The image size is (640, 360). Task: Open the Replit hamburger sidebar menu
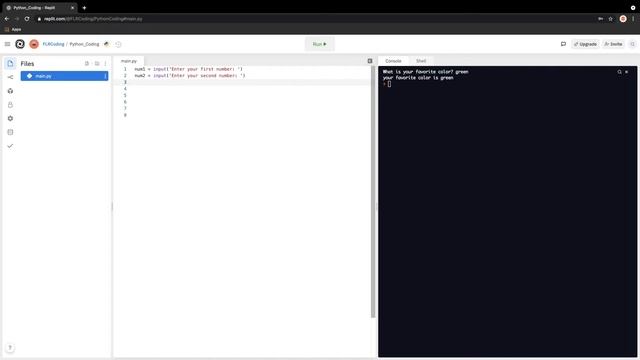click(7, 44)
